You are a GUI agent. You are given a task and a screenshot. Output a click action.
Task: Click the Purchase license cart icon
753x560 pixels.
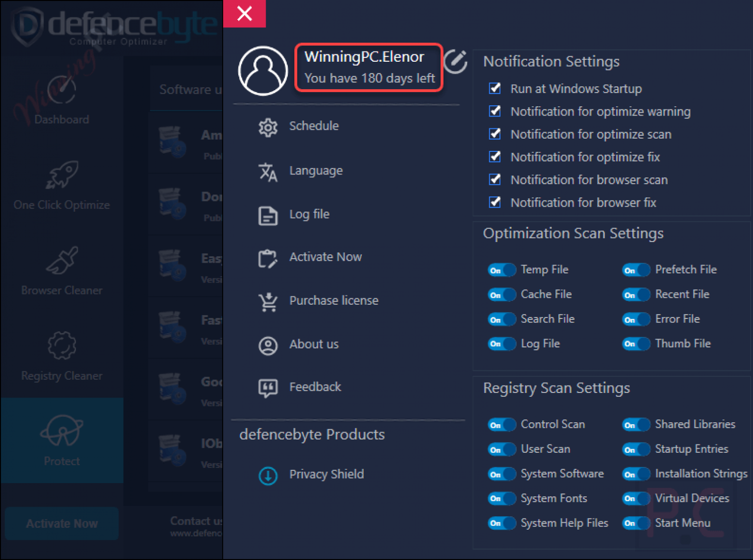(268, 302)
